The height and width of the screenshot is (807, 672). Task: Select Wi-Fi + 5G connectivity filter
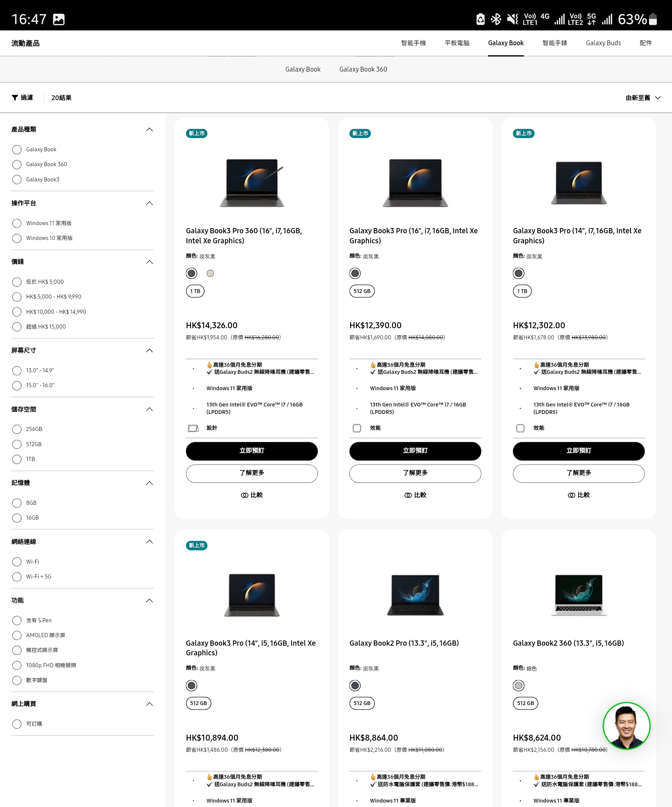coord(17,577)
